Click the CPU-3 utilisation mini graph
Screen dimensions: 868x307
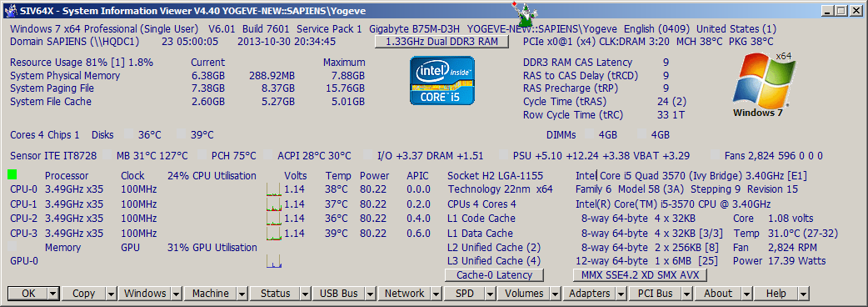pyautogui.click(x=273, y=233)
